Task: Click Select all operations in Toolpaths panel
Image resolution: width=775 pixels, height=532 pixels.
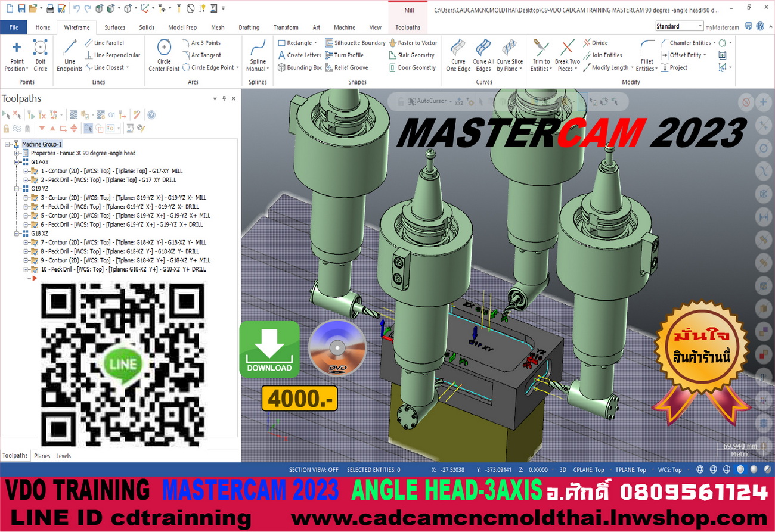Action: [5, 114]
